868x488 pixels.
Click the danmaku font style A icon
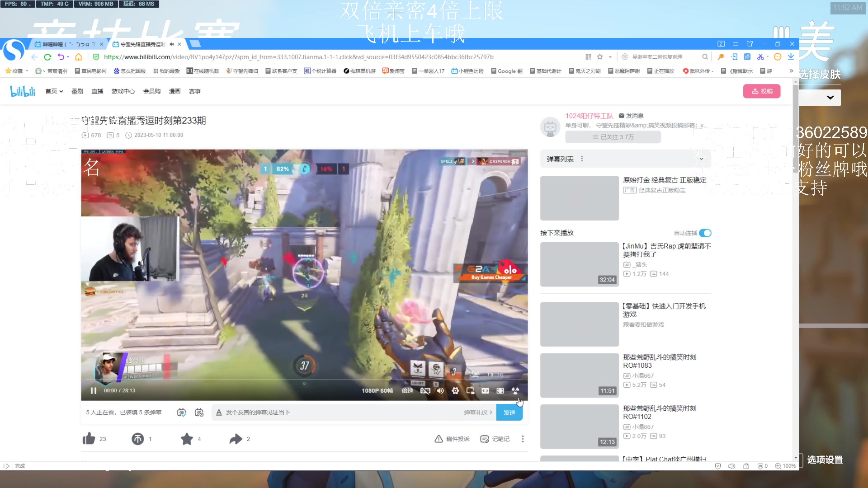(x=219, y=413)
